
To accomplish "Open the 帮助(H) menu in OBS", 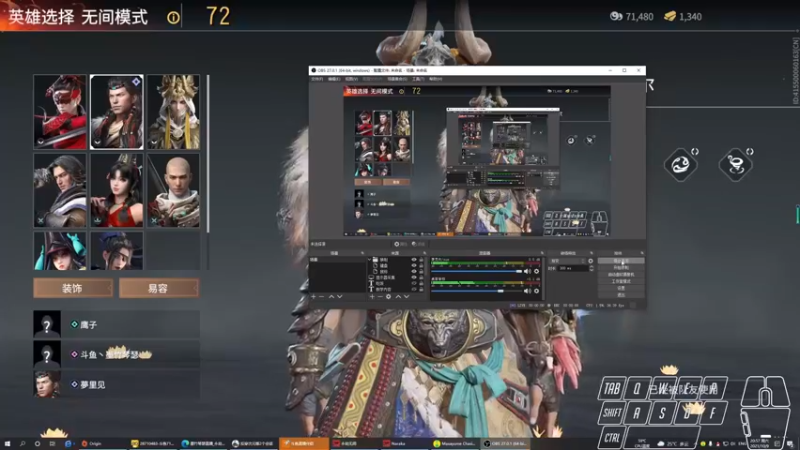I will pos(435,79).
